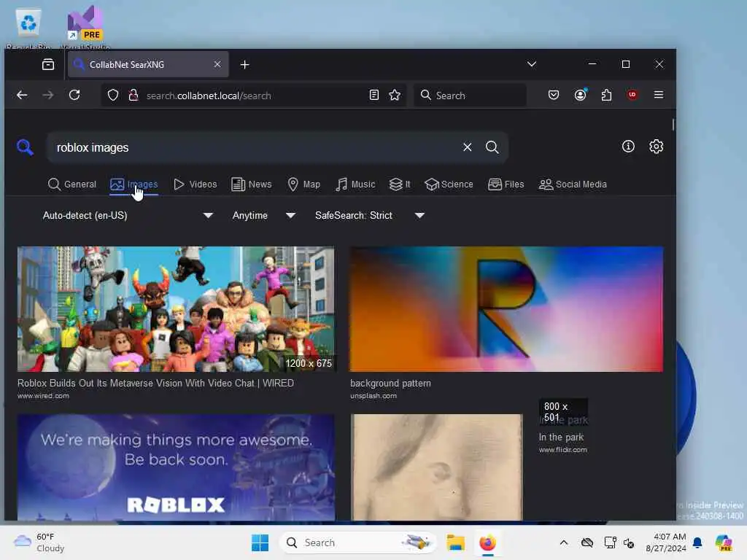Click the unsplash.com source link
Image resolution: width=747 pixels, height=560 pixels.
373,396
